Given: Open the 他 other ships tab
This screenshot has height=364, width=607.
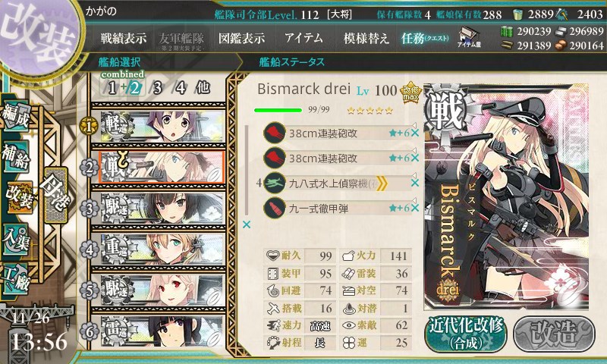Looking at the screenshot, I should coord(203,87).
